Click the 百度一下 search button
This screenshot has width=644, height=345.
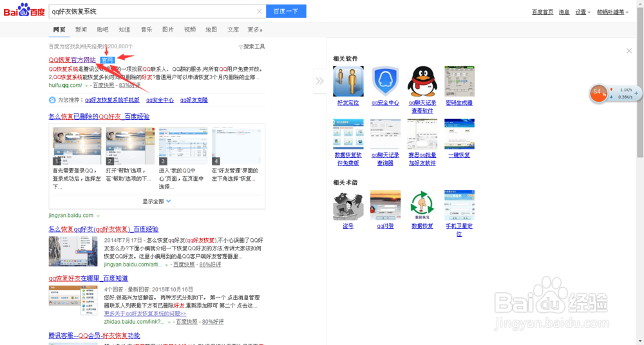click(286, 11)
